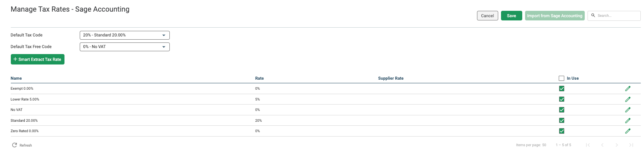Uncheck In Use for Zero Rated 0.00%
Image resolution: width=644 pixels, height=153 pixels.
pyautogui.click(x=561, y=131)
